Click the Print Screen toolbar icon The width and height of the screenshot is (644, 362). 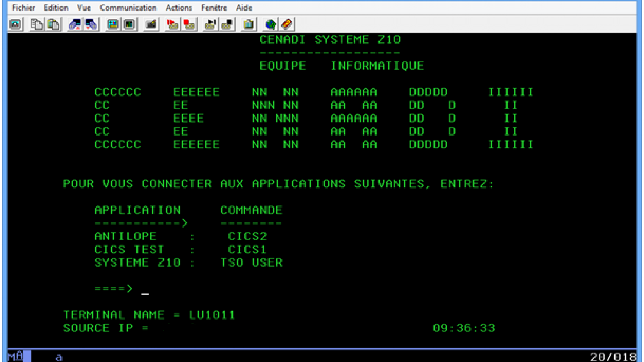click(x=16, y=24)
